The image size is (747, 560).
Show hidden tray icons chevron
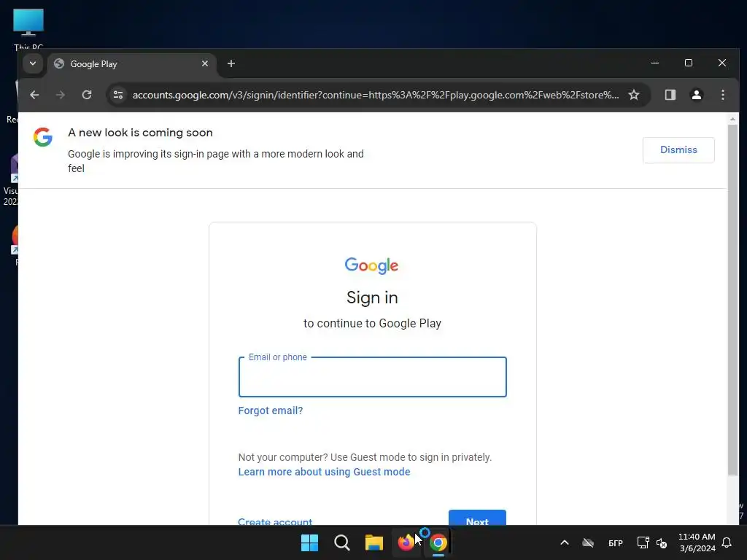pyautogui.click(x=565, y=542)
